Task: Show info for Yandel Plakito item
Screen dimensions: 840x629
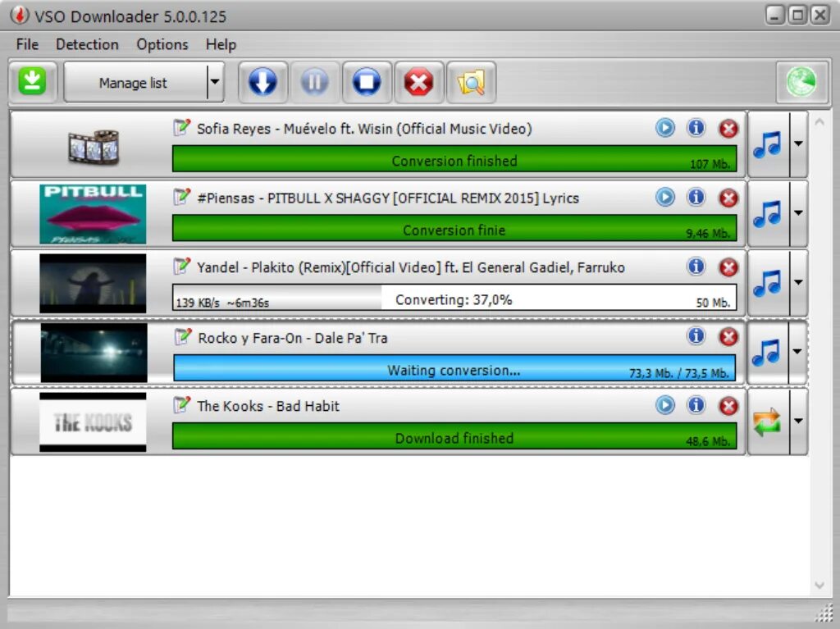Action: tap(696, 267)
